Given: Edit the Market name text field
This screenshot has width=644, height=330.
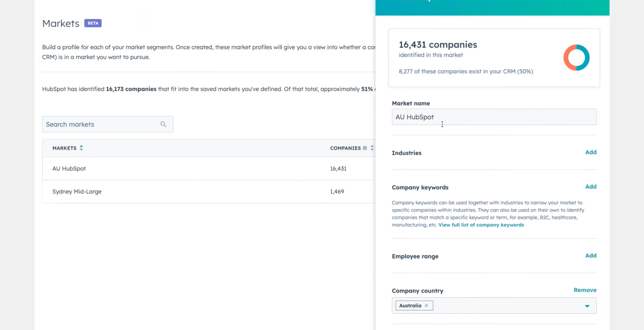Looking at the screenshot, I should (493, 117).
